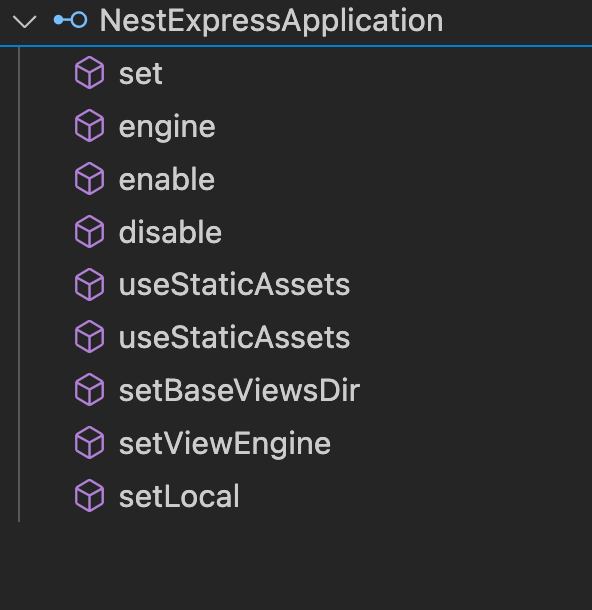
Task: Click the cube icon beside setLocal
Action: tap(89, 496)
